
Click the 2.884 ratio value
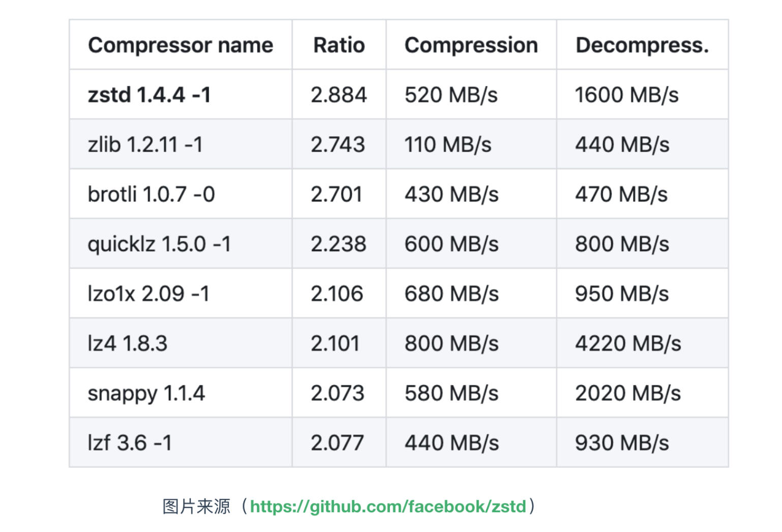pyautogui.click(x=339, y=95)
